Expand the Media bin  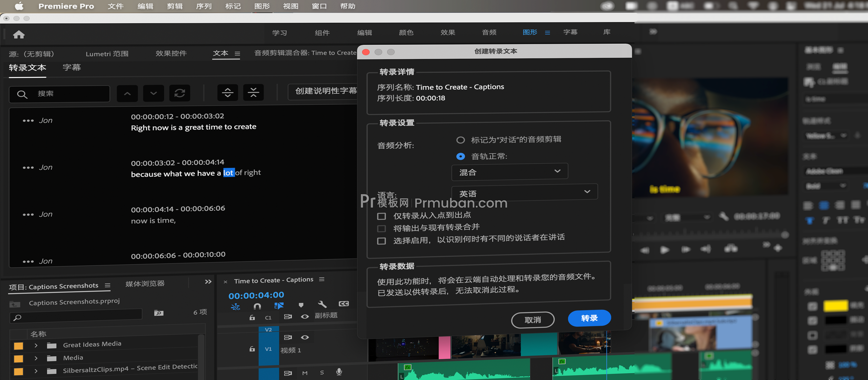click(36, 358)
